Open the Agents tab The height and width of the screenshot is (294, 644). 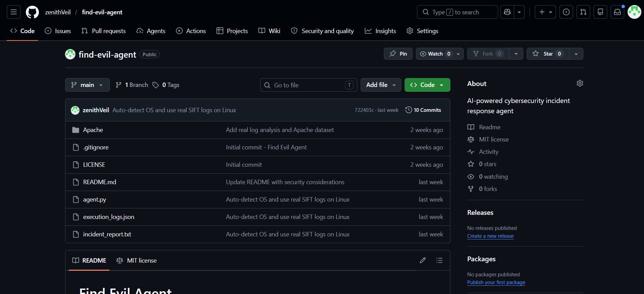coord(151,31)
